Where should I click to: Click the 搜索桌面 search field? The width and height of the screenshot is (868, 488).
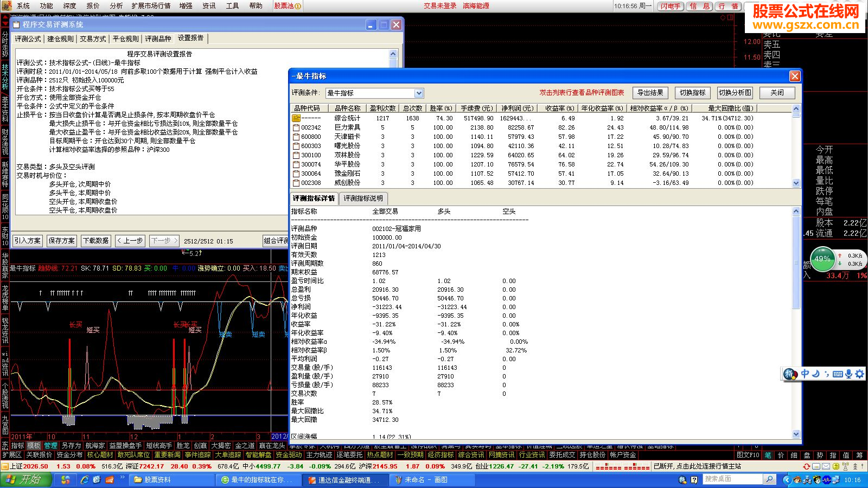coord(733,479)
